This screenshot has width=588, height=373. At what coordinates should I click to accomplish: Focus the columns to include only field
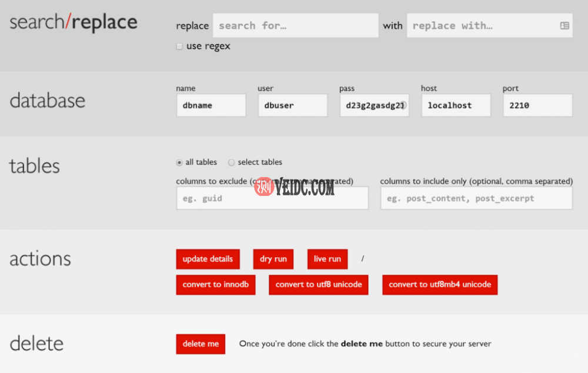coord(476,198)
